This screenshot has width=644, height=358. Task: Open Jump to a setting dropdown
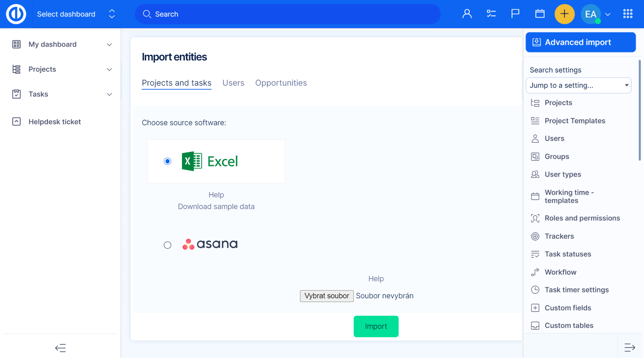pyautogui.click(x=578, y=85)
